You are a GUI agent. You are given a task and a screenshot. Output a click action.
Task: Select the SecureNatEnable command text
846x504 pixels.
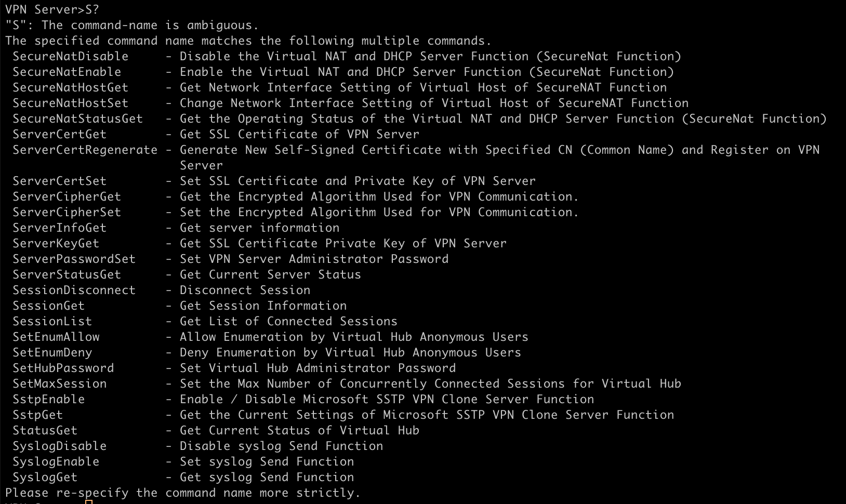click(x=67, y=72)
